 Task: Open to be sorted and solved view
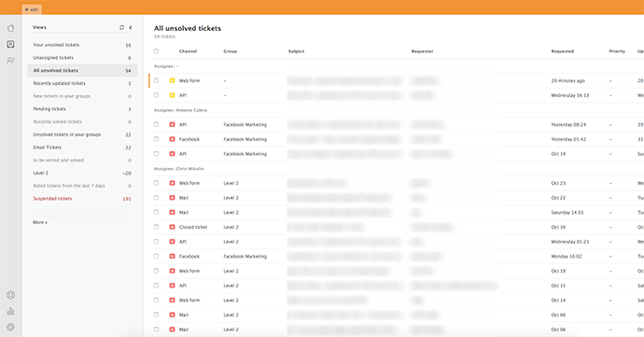click(x=82, y=161)
